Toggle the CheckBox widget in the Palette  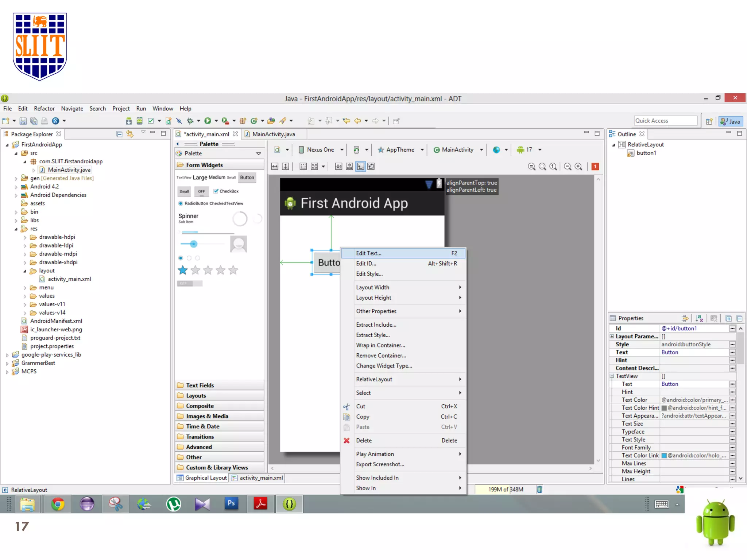coord(226,191)
